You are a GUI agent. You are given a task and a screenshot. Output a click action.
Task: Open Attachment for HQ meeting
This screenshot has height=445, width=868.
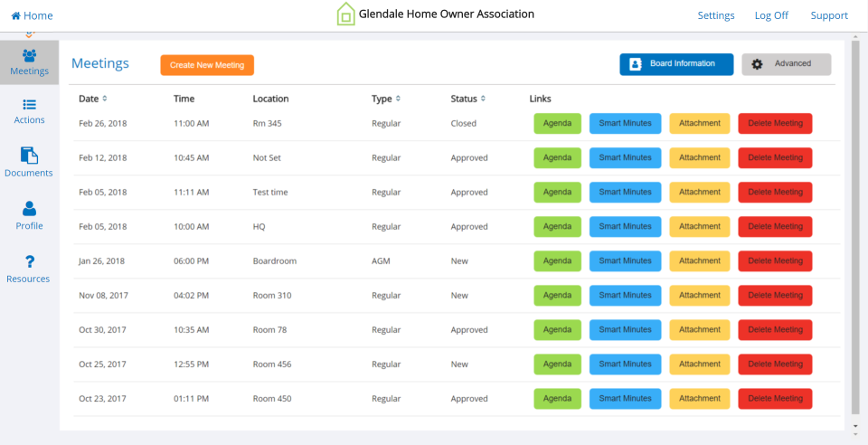(700, 226)
